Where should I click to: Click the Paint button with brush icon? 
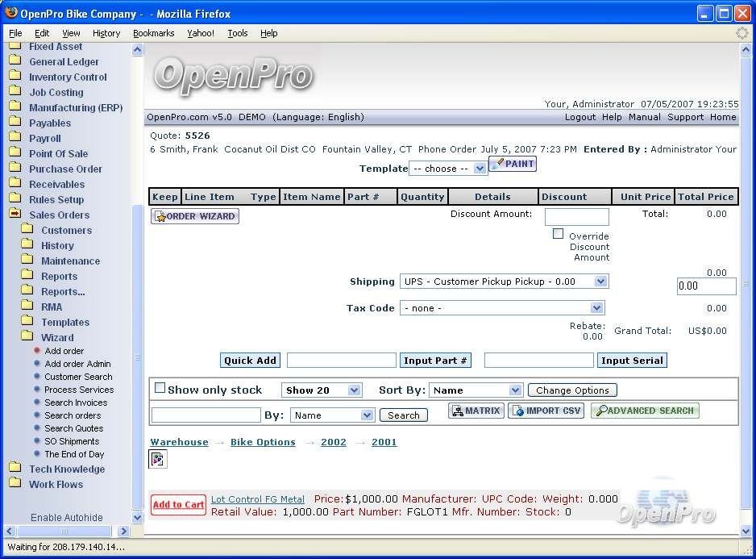513,164
